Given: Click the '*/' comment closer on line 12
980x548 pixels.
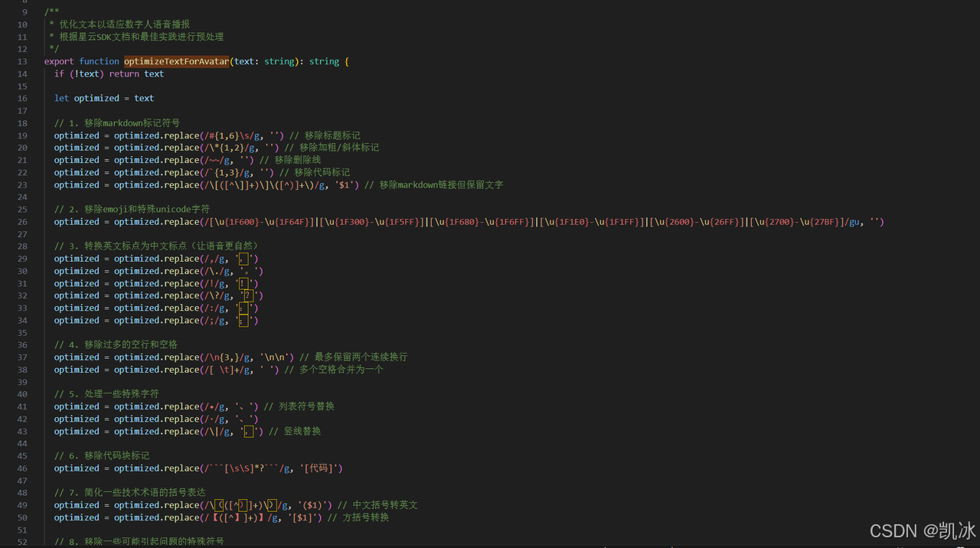Looking at the screenshot, I should point(54,49).
